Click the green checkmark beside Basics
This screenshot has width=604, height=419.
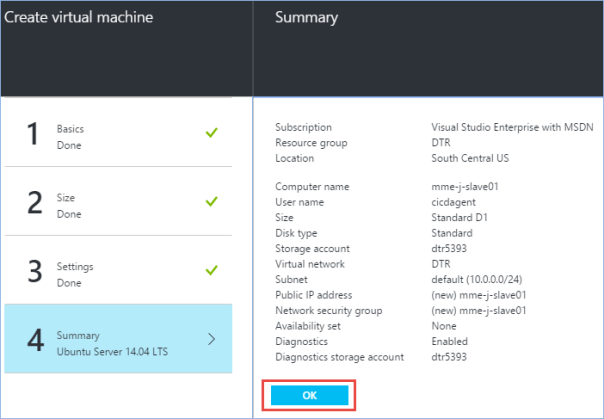[x=211, y=132]
